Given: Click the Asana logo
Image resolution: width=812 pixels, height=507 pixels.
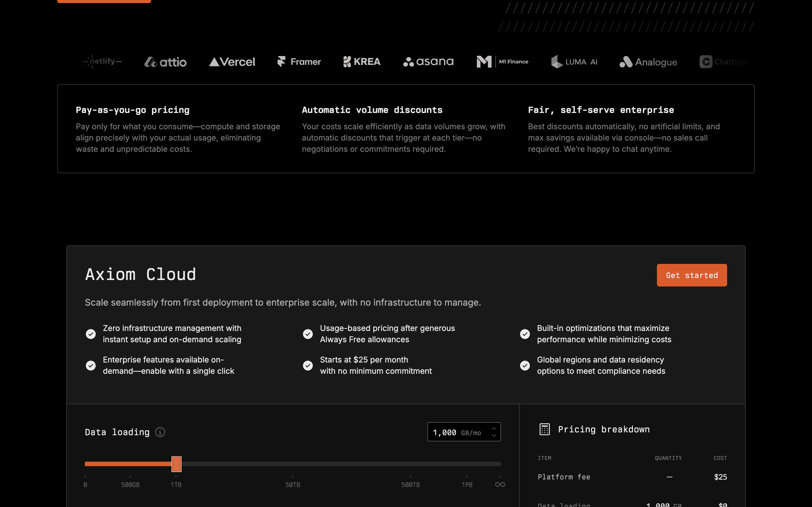Looking at the screenshot, I should [428, 62].
